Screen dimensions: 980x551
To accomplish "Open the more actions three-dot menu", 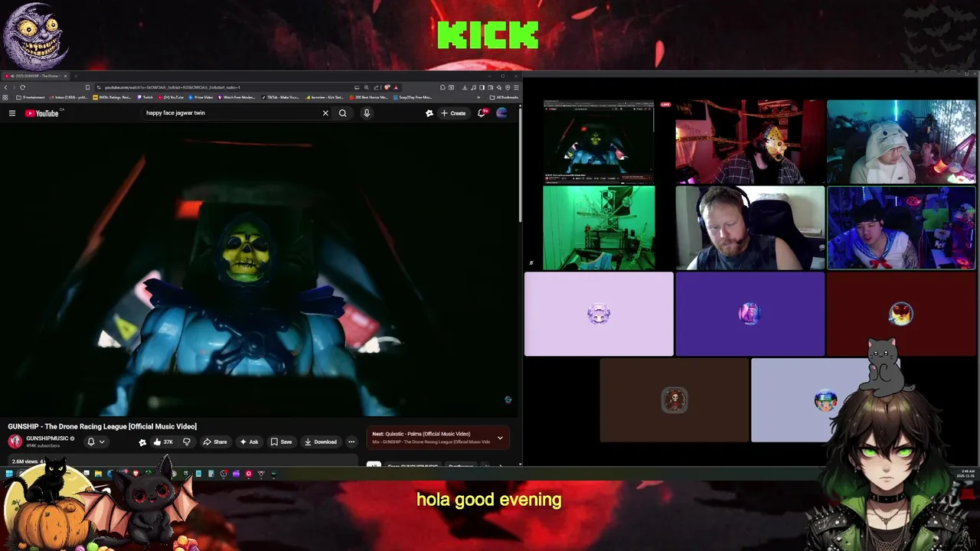I will [x=351, y=442].
